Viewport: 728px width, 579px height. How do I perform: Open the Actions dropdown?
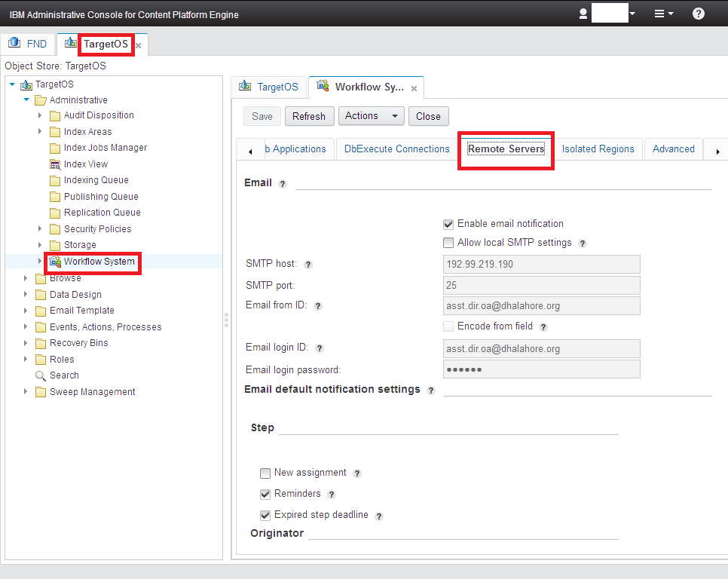coord(371,116)
